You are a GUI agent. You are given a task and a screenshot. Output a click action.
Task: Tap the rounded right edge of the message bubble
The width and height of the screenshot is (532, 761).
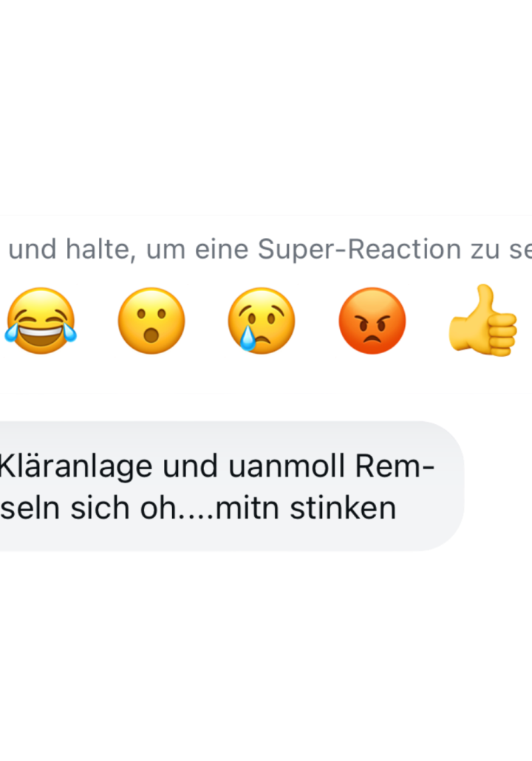tap(449, 486)
